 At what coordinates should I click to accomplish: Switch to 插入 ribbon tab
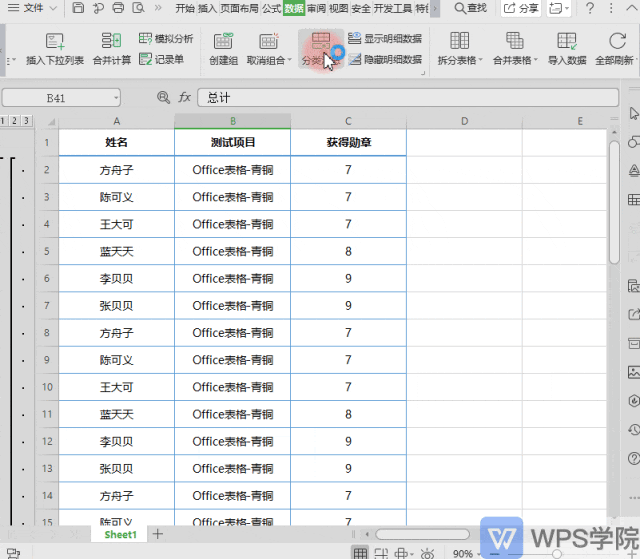pos(207,8)
